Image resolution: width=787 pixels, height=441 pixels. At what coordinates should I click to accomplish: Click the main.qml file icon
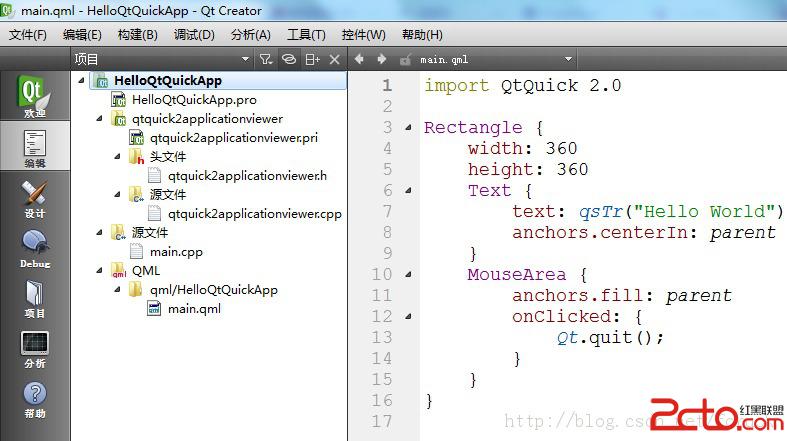pos(154,308)
